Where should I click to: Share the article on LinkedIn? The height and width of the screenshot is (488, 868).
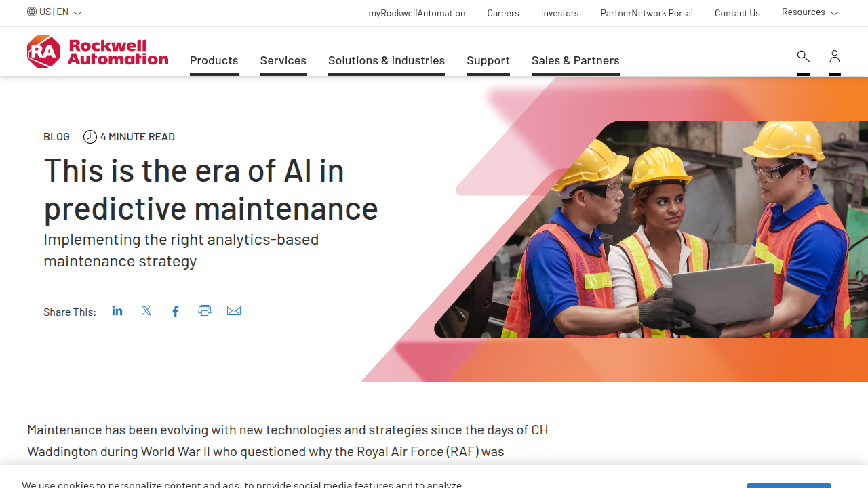(x=117, y=310)
